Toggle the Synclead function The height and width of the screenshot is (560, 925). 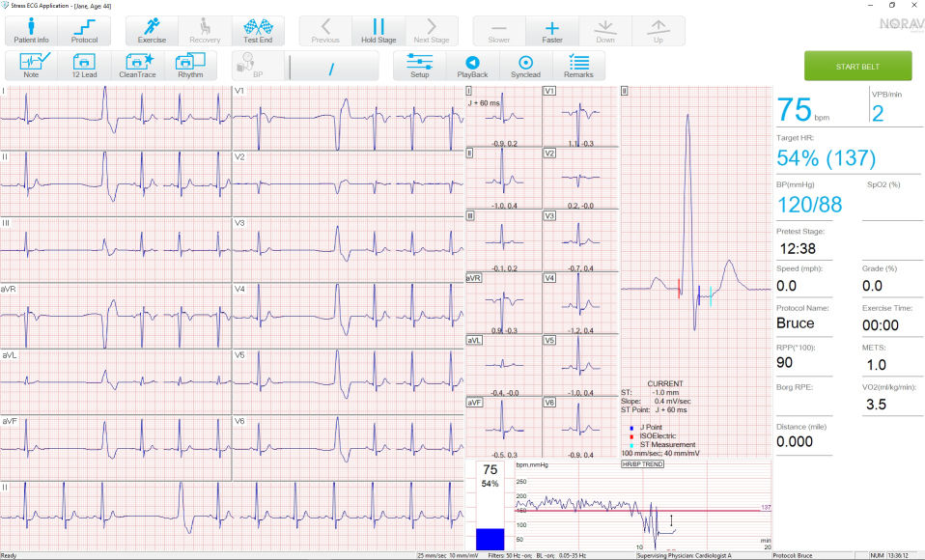525,66
